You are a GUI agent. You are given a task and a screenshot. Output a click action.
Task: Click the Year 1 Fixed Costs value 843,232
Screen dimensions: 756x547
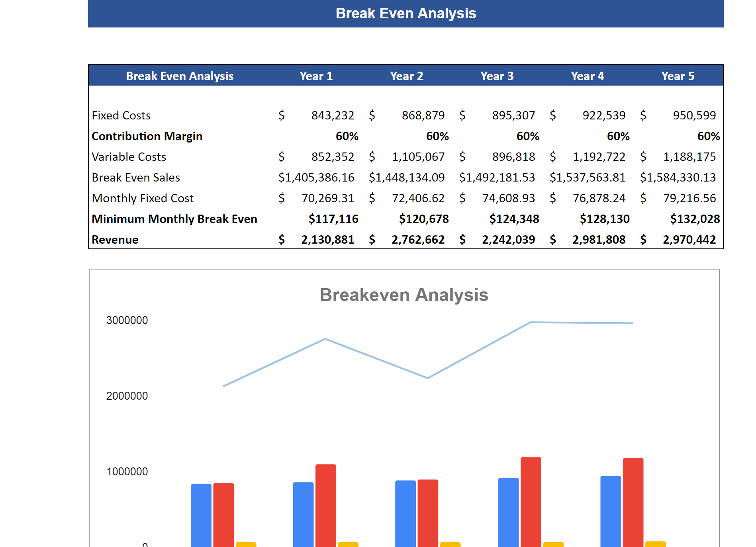[333, 115]
